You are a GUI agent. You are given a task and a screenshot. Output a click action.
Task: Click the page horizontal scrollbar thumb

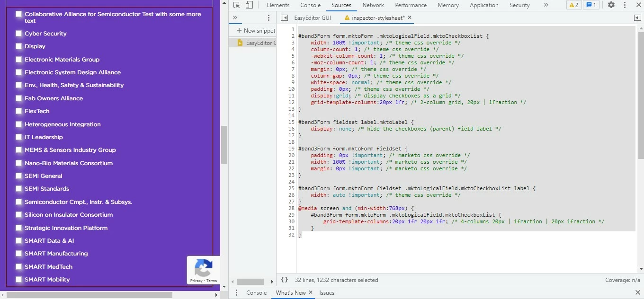(x=89, y=295)
